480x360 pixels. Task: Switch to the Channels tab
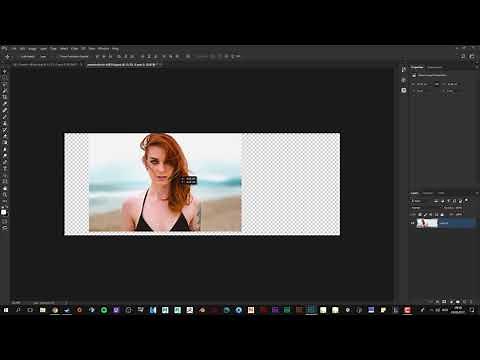pyautogui.click(x=428, y=193)
